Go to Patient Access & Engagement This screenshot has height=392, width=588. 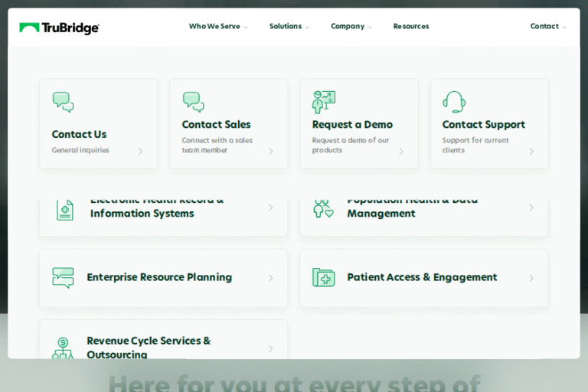pyautogui.click(x=422, y=277)
